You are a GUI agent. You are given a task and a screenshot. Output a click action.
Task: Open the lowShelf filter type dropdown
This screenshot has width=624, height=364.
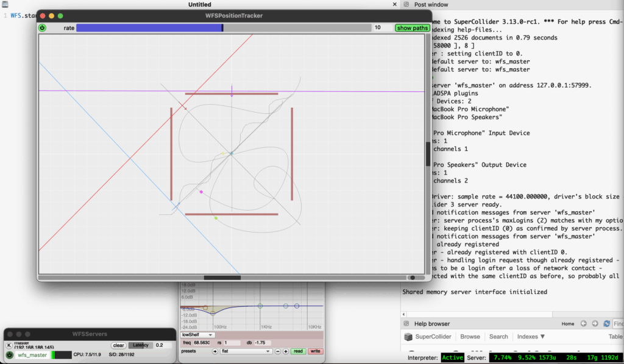click(198, 335)
